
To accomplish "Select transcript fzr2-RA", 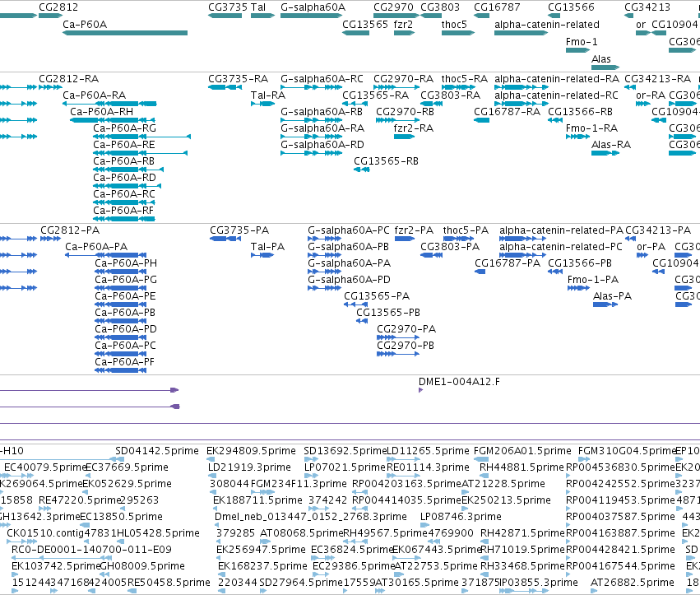I will click(404, 137).
